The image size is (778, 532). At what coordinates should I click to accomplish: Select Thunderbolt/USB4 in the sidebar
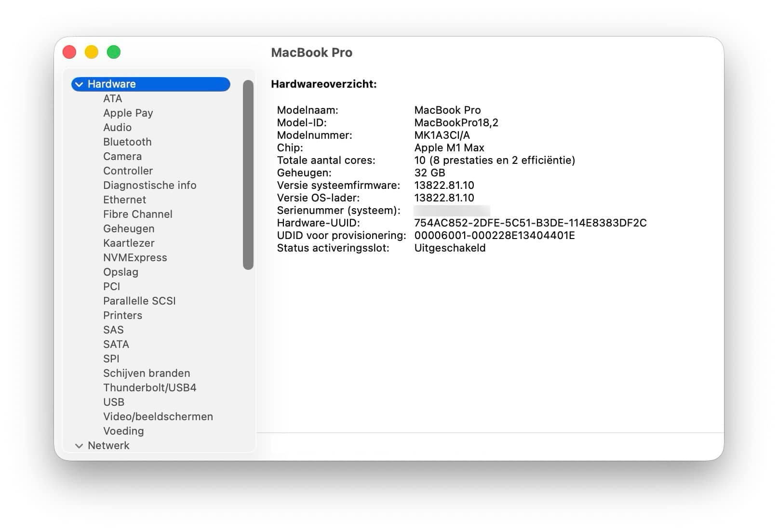[149, 387]
